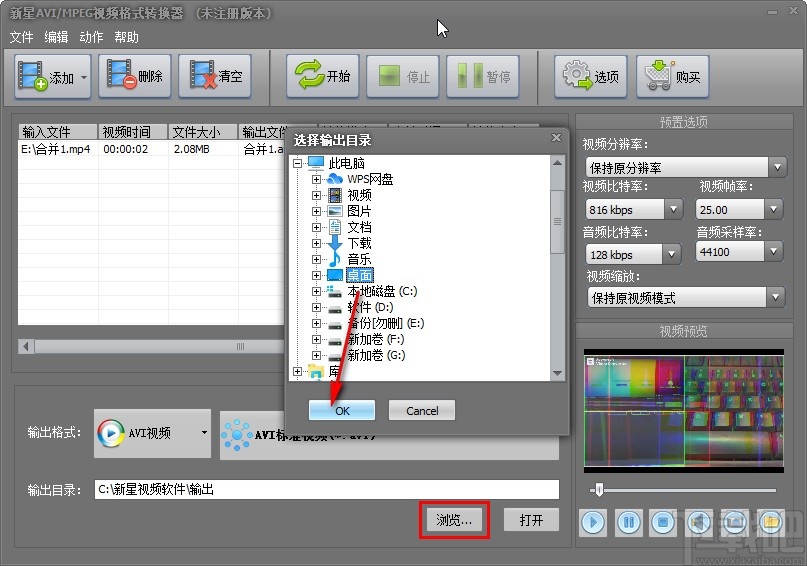Viewport: 807px width, 566px height.
Task: Open the 文件 menu
Action: coord(21,37)
